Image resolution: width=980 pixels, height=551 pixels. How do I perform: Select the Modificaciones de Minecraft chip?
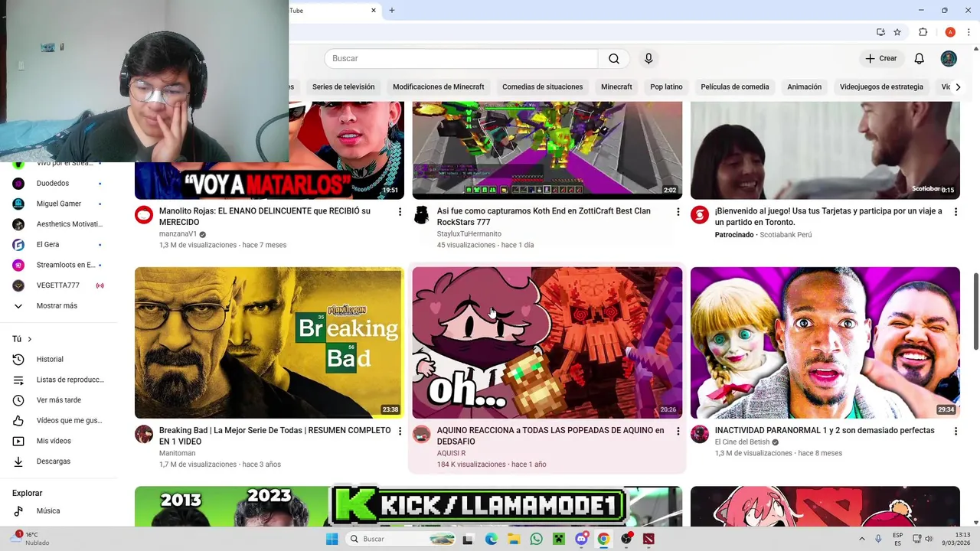point(438,86)
